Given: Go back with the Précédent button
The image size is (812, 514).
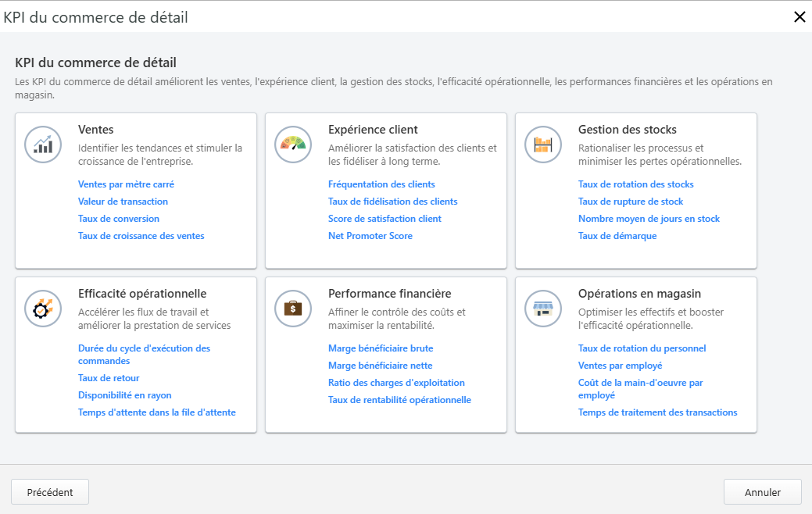Looking at the screenshot, I should [50, 492].
